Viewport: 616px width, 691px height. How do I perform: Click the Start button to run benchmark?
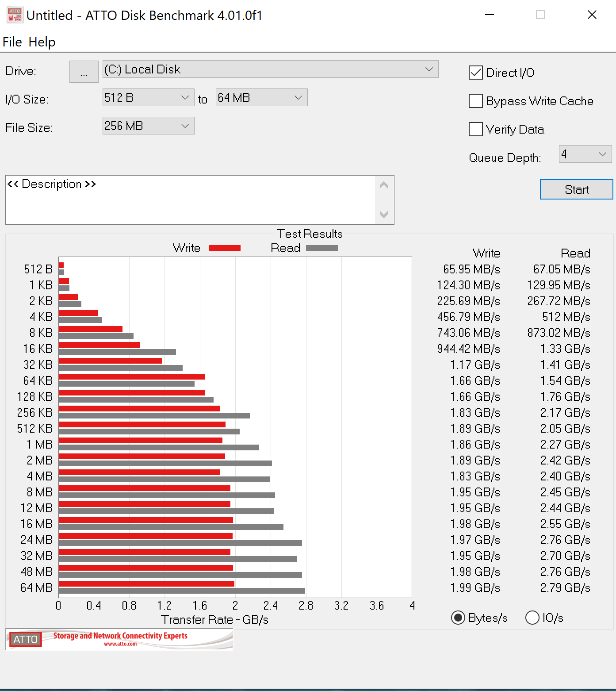[577, 189]
